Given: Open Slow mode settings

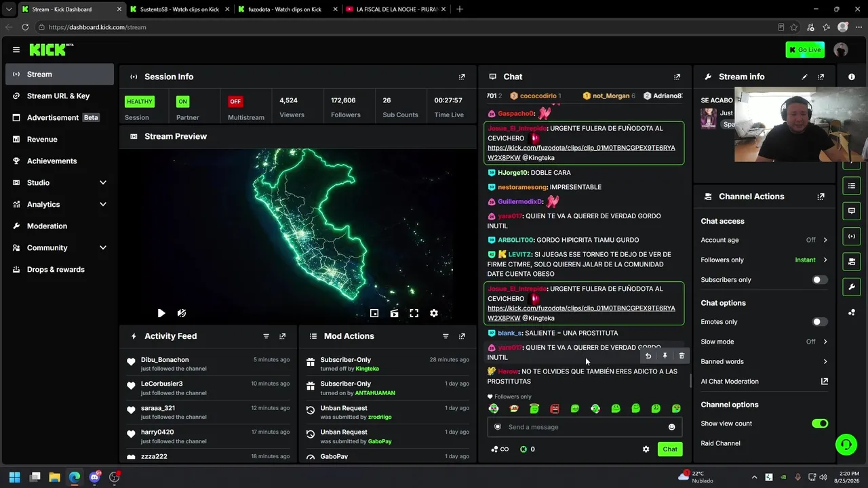Looking at the screenshot, I should pos(764,342).
